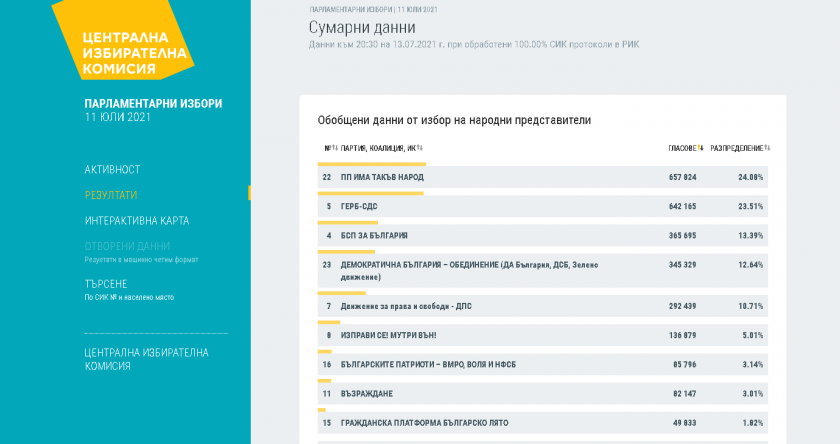Image resolution: width=840 pixels, height=444 pixels.
Task: Click percentage 24.08%
Action: coord(751,177)
